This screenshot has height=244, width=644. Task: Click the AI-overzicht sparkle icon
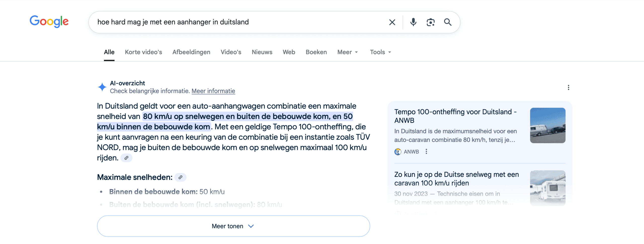(102, 87)
